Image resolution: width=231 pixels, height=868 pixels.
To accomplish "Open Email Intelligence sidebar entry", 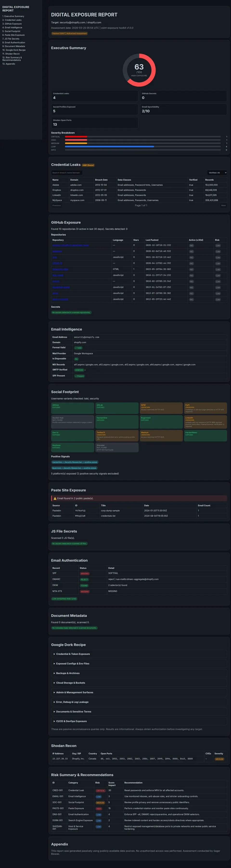I will tap(12, 27).
